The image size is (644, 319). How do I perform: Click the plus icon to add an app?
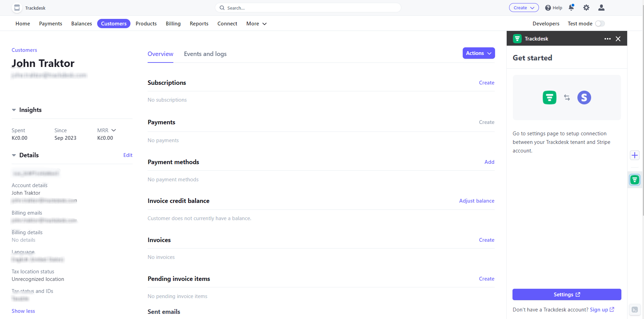634,155
